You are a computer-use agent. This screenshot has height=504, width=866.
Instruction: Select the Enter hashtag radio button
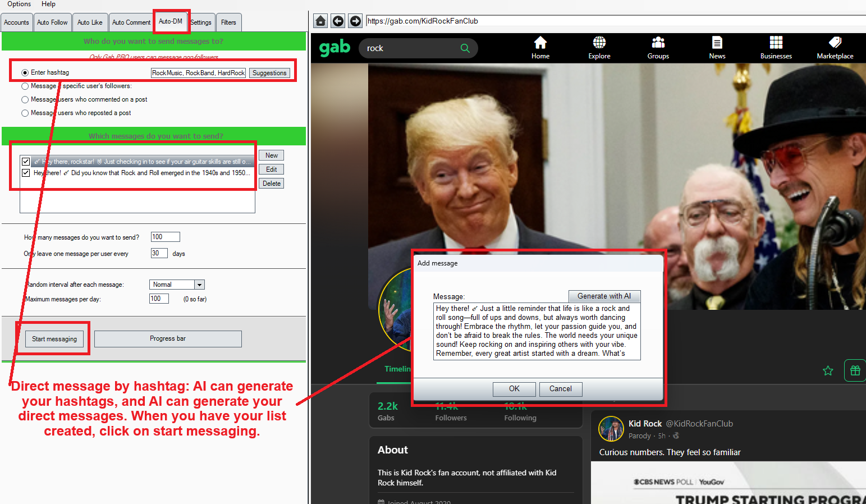(25, 72)
